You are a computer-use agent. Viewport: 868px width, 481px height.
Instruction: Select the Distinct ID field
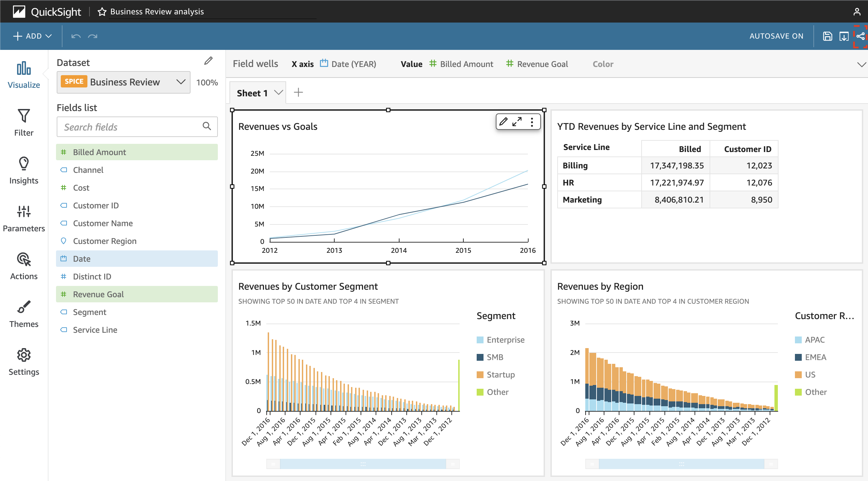[137, 276]
